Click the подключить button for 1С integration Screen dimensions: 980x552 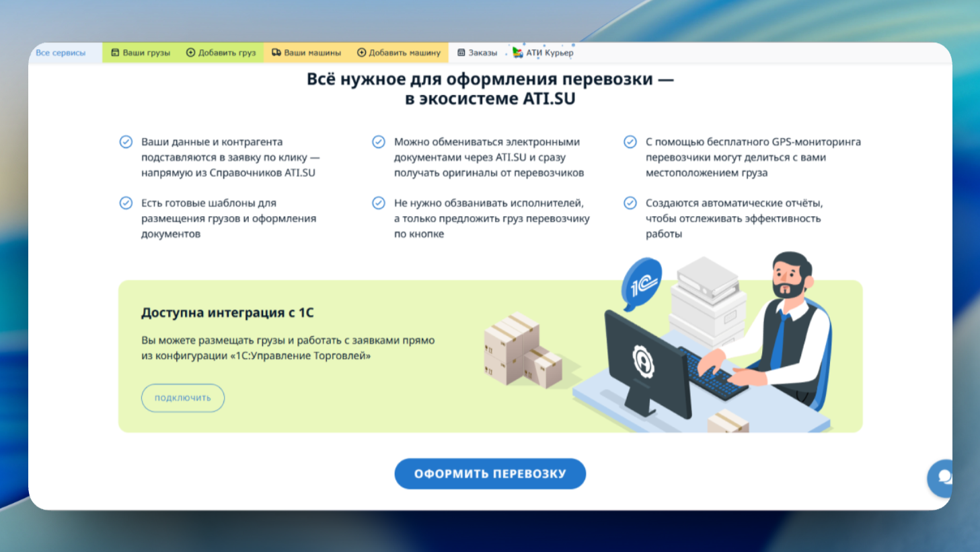pyautogui.click(x=183, y=398)
